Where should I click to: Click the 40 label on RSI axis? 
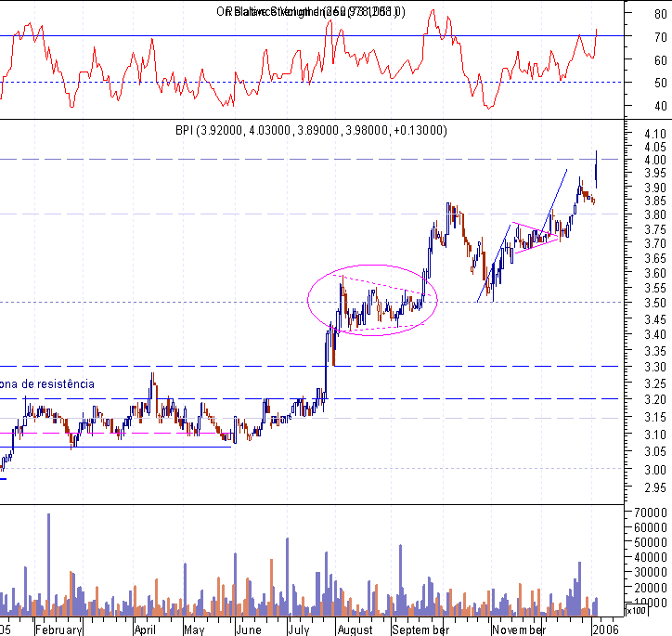point(661,106)
